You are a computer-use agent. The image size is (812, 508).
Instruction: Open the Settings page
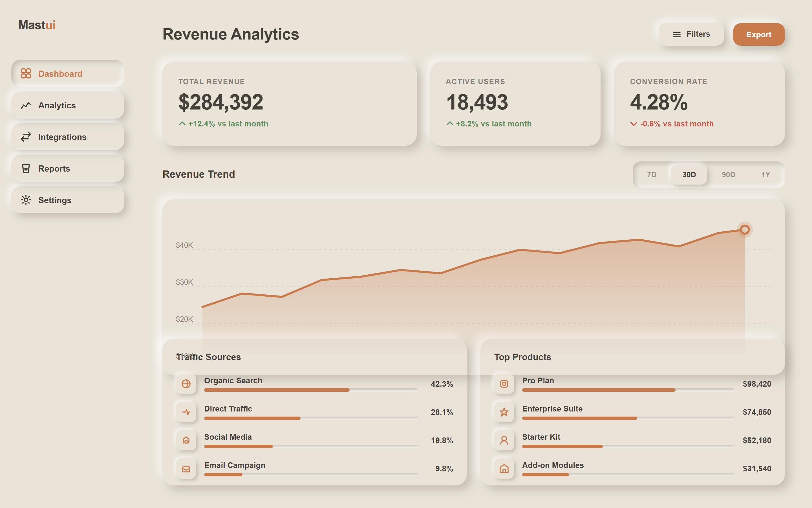point(67,200)
